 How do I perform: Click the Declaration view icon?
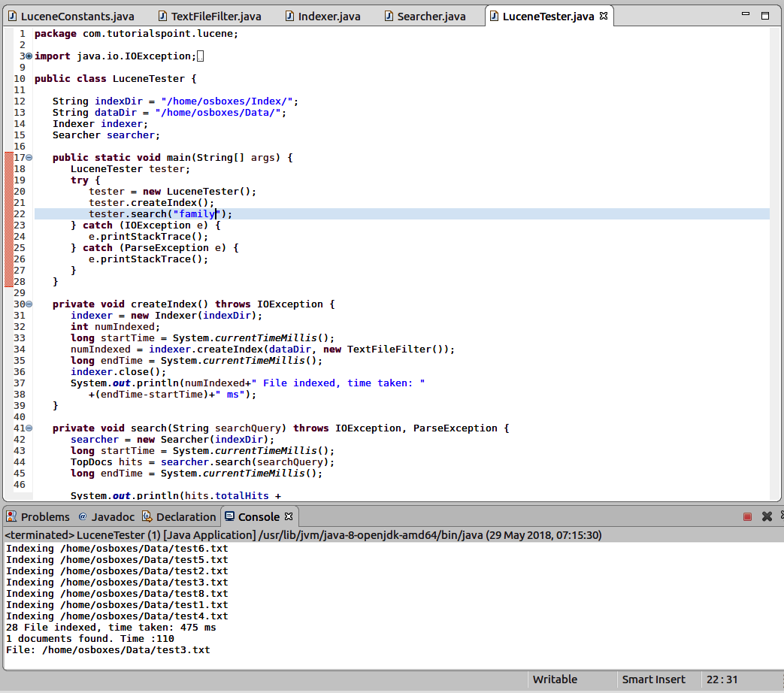(x=149, y=517)
